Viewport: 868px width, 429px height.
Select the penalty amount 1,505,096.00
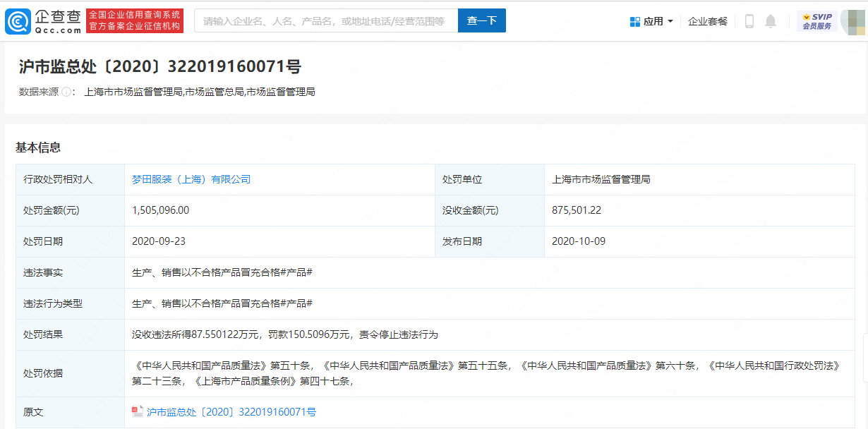[x=161, y=210]
